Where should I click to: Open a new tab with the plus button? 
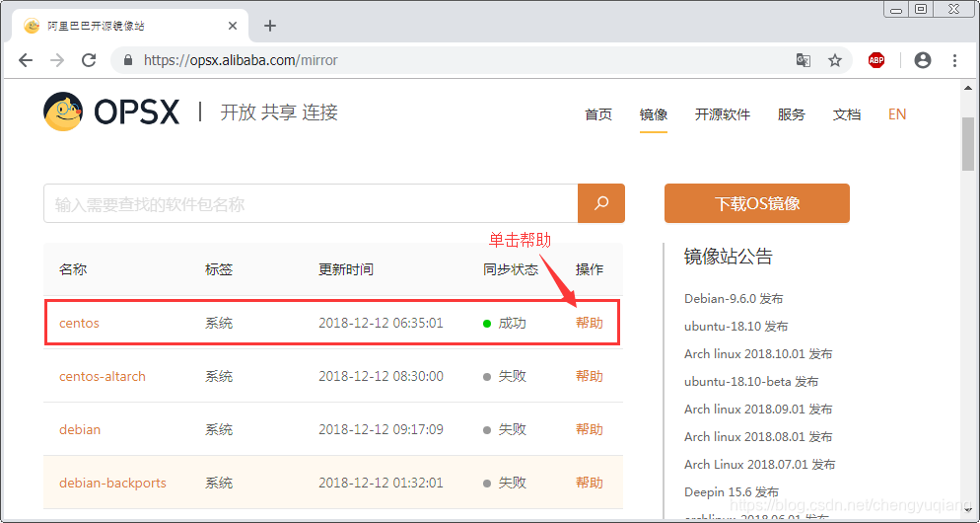point(270,26)
